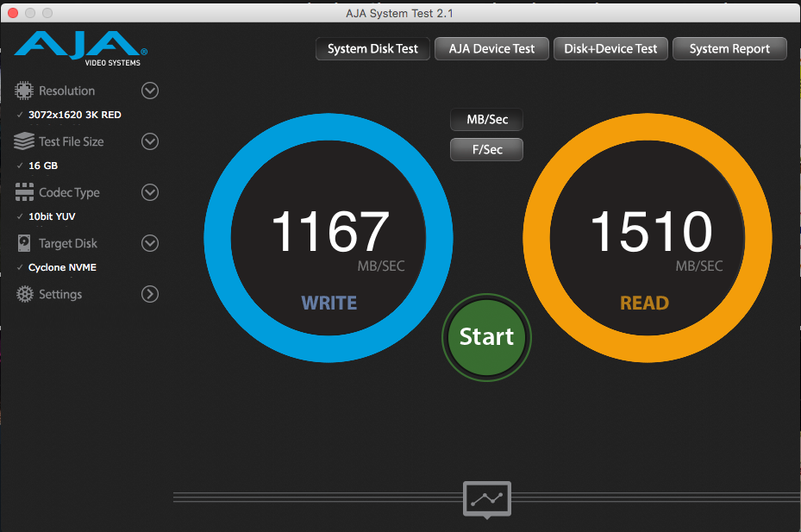This screenshot has width=801, height=532.
Task: Expand the Target Disk dropdown arrow
Action: [150, 243]
